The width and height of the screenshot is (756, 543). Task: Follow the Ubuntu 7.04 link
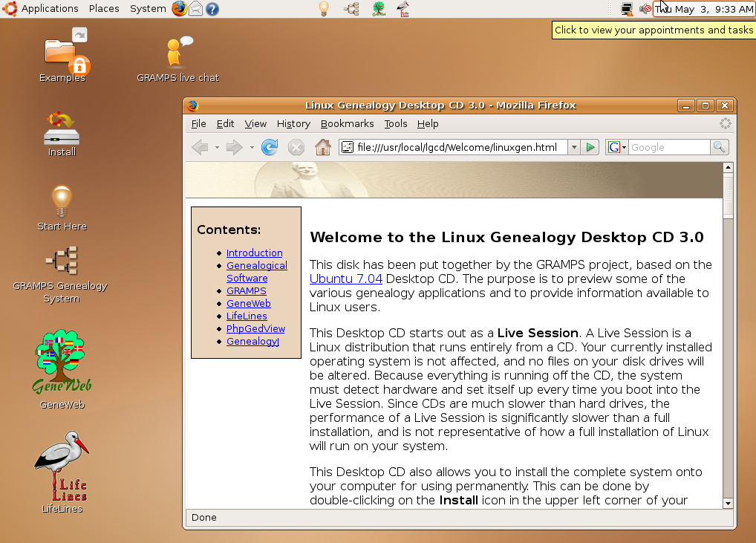click(x=345, y=279)
